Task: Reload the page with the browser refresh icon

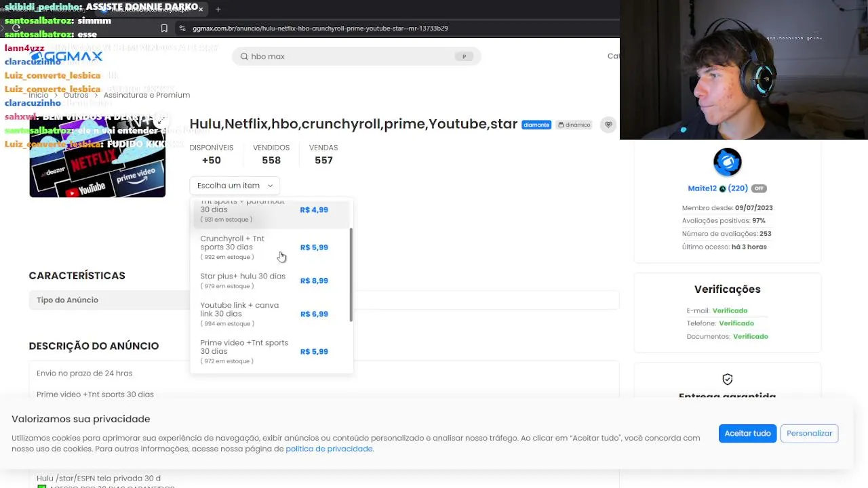Action: point(16,28)
